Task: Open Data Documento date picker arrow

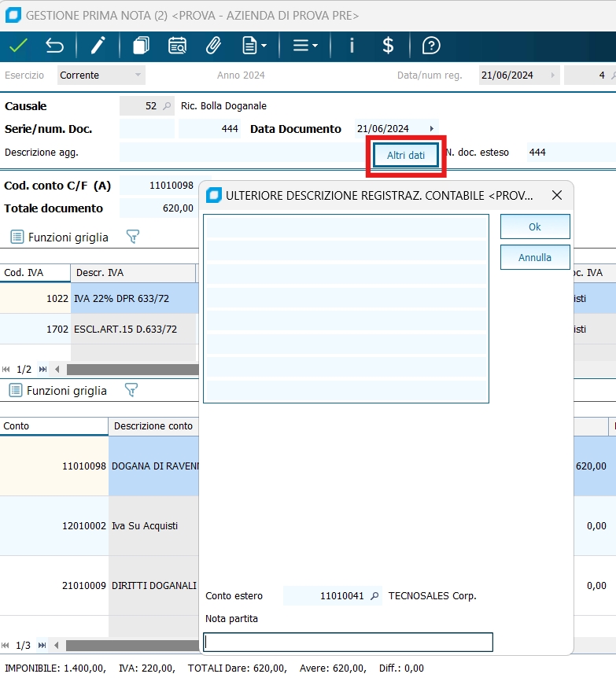Action: pos(431,129)
